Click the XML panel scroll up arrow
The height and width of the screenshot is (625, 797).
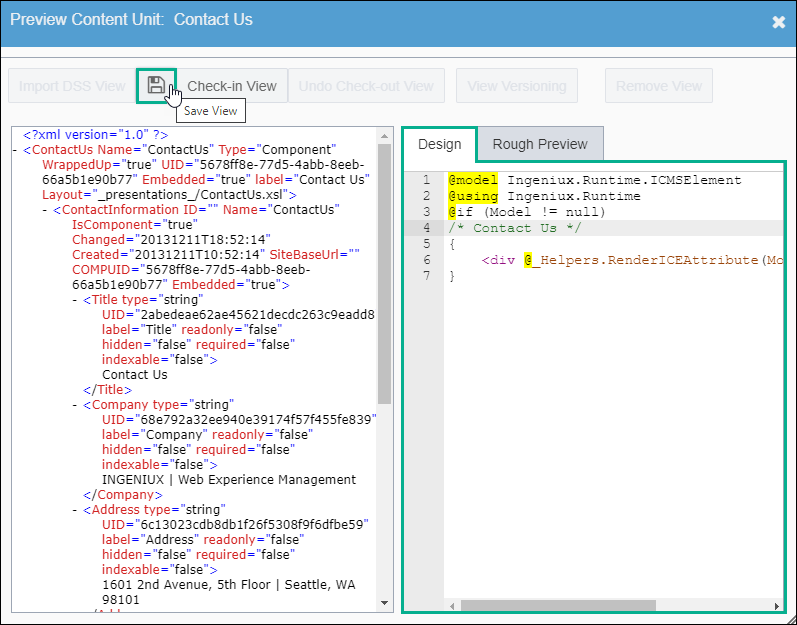coord(384,136)
